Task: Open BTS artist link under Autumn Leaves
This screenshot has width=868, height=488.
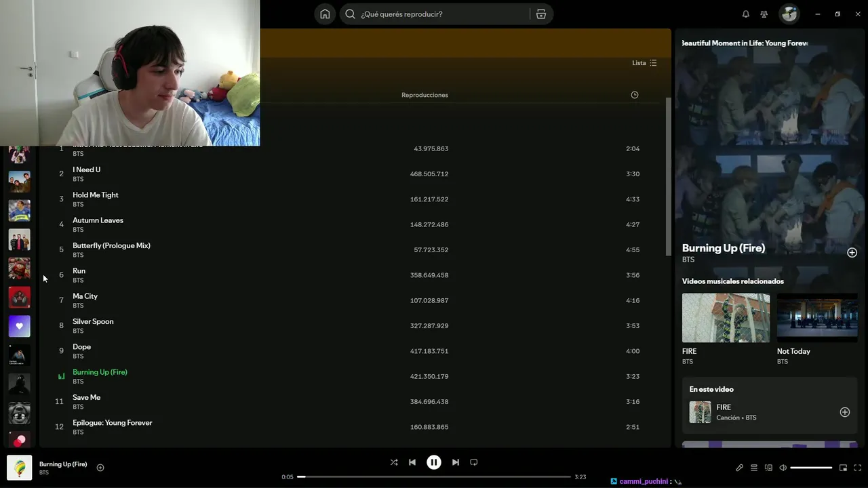Action: [x=78, y=230]
